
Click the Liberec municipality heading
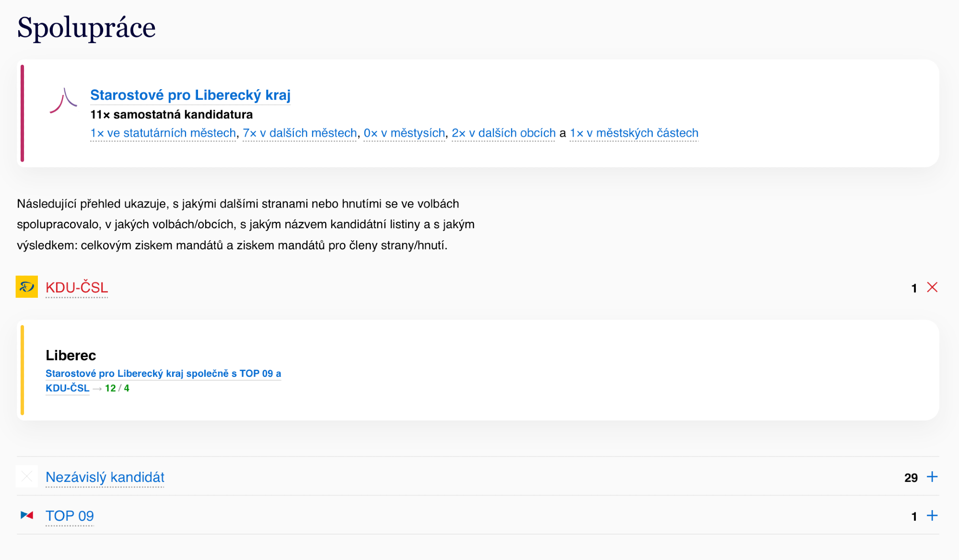[x=71, y=355]
